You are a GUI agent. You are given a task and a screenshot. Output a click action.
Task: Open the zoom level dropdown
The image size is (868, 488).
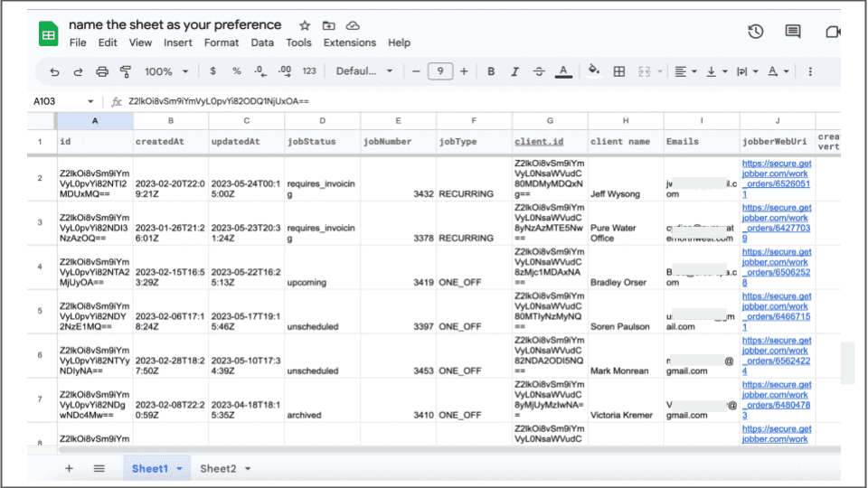click(167, 71)
